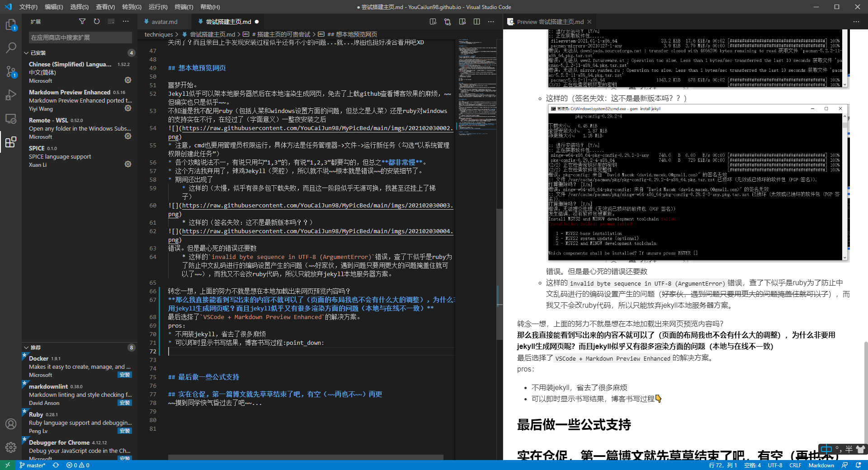Clear extensions search results icon

[111, 21]
